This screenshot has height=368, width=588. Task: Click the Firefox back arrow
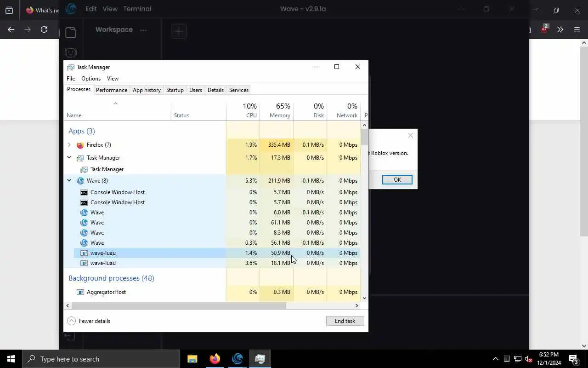(x=11, y=29)
